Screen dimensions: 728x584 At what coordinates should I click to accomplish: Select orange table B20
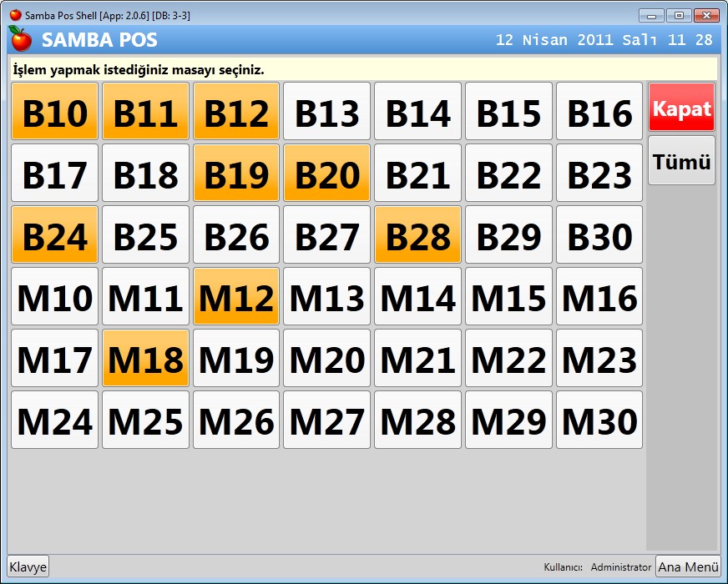click(x=326, y=174)
